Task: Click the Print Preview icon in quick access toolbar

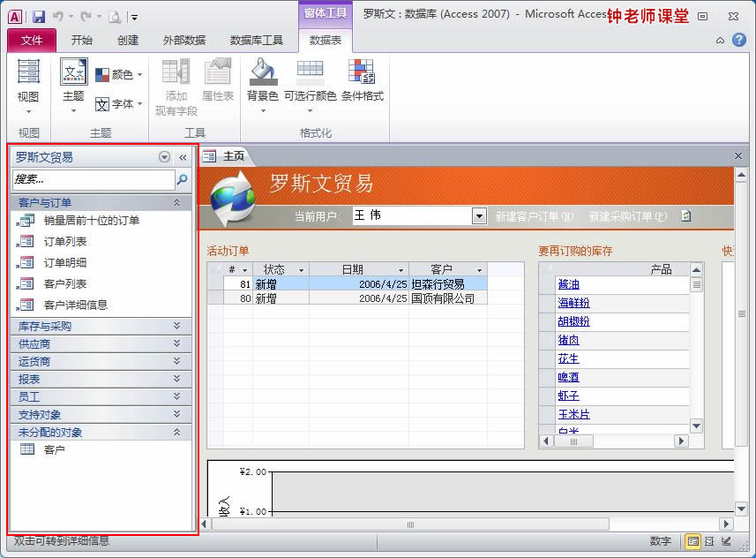Action: [x=115, y=17]
